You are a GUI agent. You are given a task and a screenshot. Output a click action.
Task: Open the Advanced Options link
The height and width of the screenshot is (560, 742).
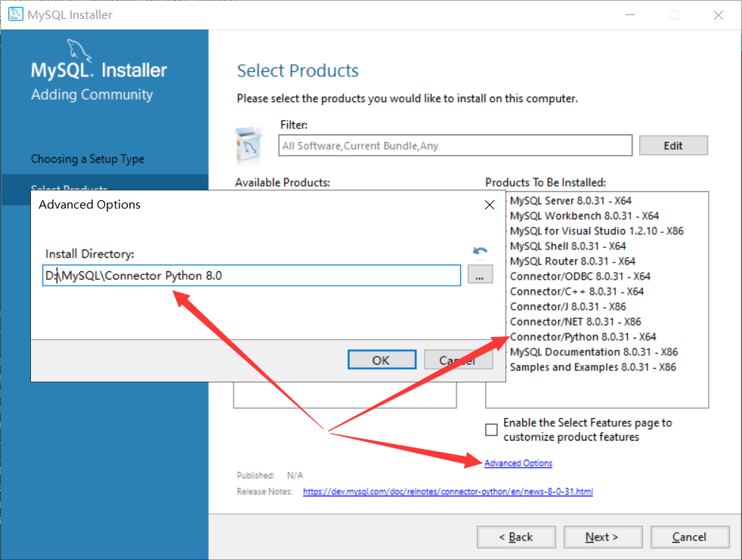518,463
